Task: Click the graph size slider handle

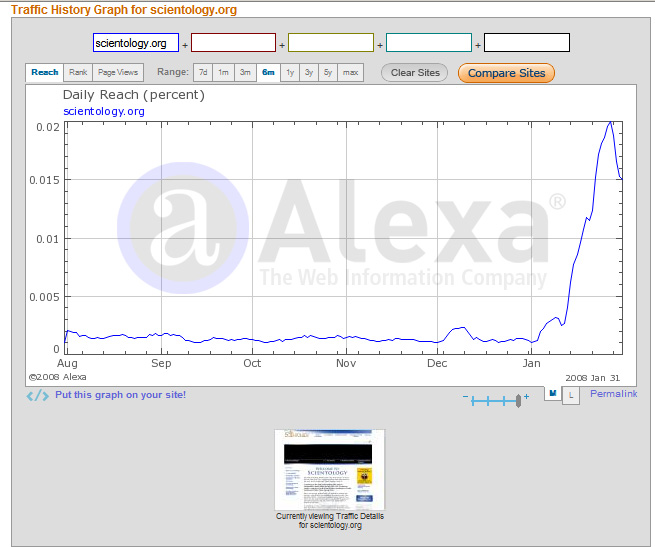Action: point(518,401)
